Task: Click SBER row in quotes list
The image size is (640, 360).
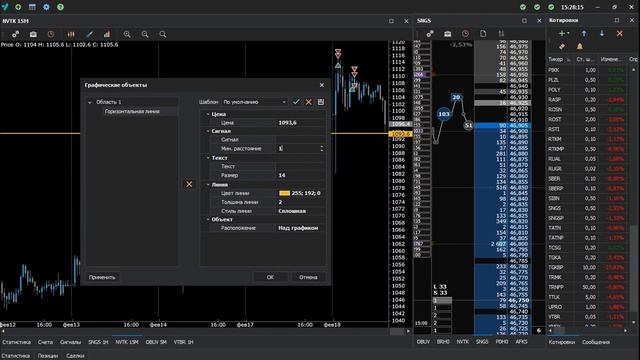Action: pos(588,179)
